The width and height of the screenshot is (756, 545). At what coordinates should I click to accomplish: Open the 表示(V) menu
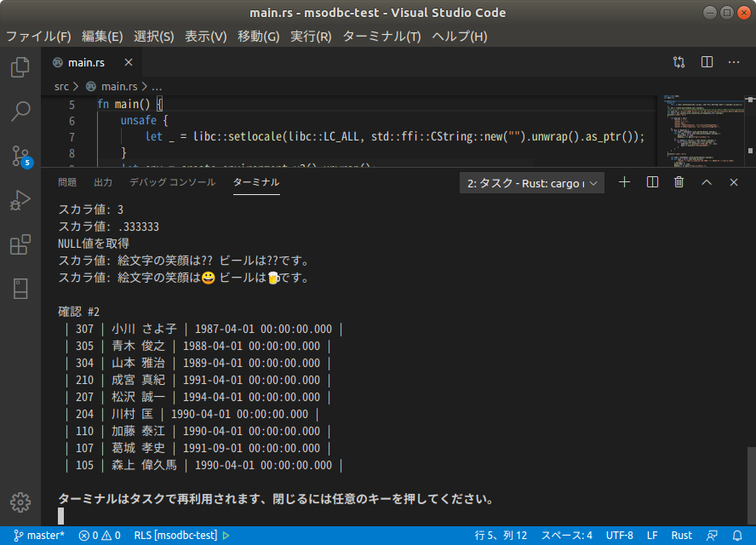tap(206, 37)
